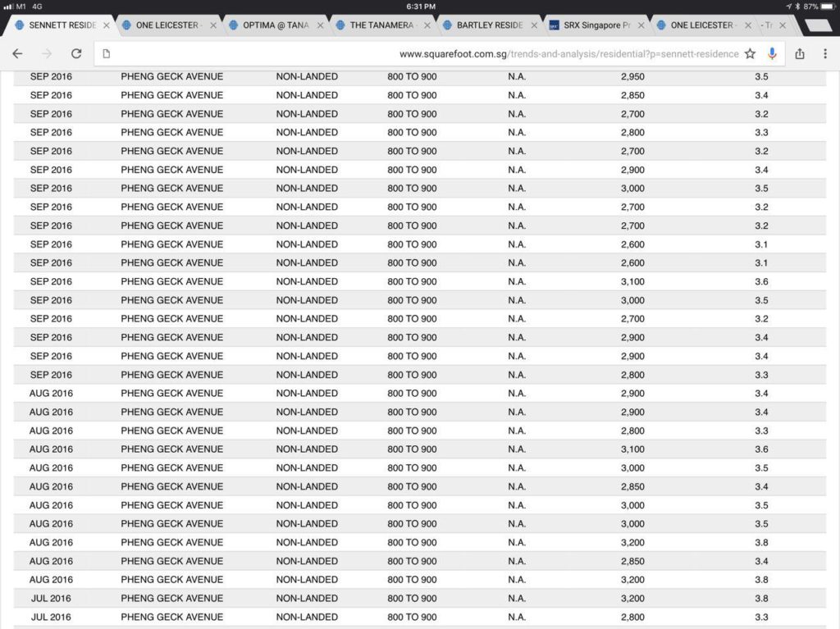Click 3,100 in the AUG 2016 row
Viewport: 840px width, 629px height.
(x=632, y=449)
